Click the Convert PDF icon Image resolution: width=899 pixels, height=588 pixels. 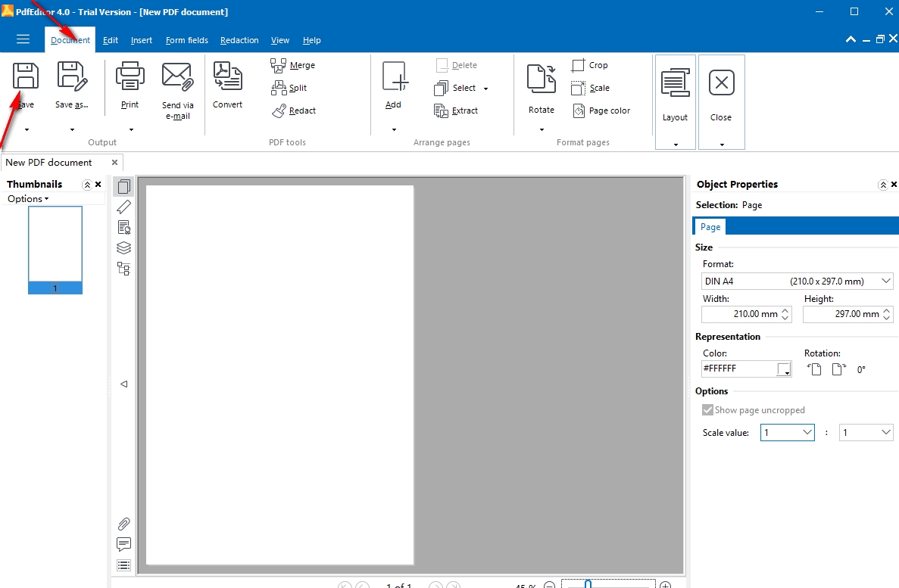[227, 77]
